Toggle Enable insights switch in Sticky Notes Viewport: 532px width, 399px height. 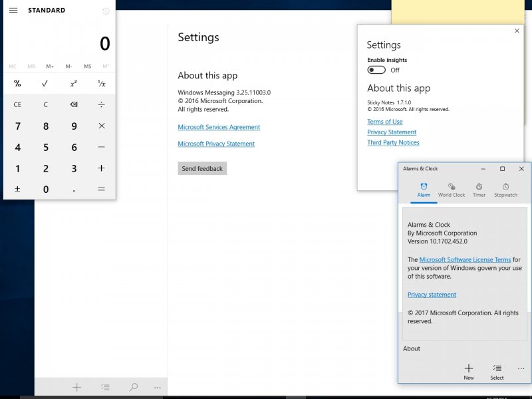[x=376, y=70]
